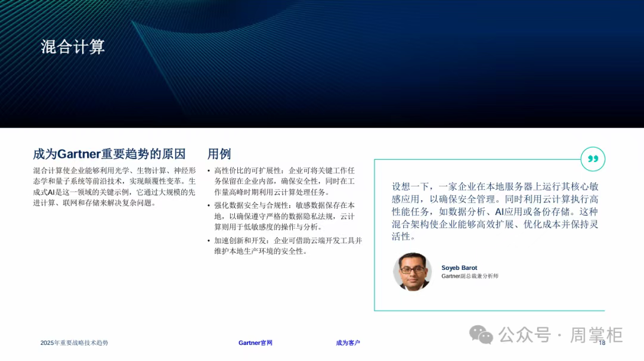Image resolution: width=644 pixels, height=361 pixels.
Task: Click the quotation mark icon in teal circle
Action: pyautogui.click(x=593, y=159)
